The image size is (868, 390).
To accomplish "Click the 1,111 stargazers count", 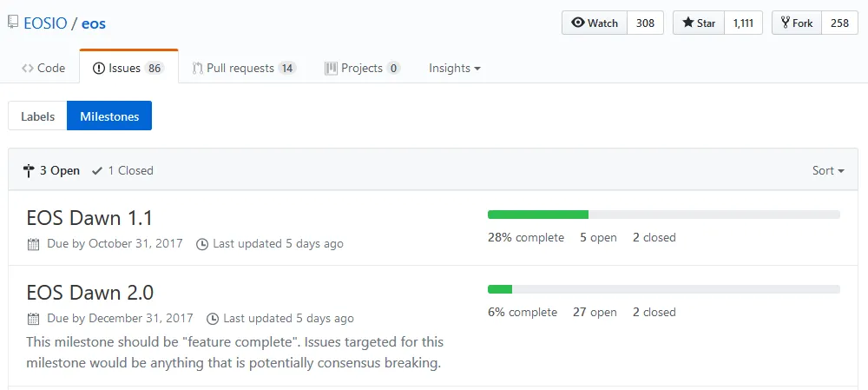I will 743,23.
